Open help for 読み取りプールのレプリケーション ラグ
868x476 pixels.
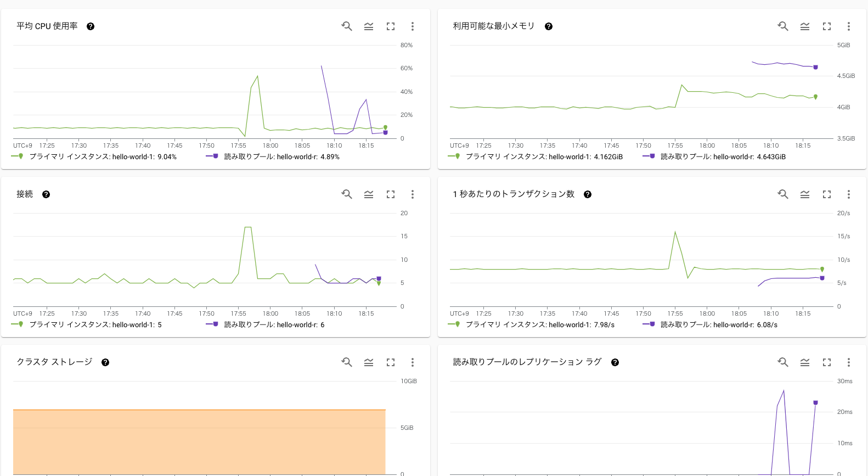point(615,362)
